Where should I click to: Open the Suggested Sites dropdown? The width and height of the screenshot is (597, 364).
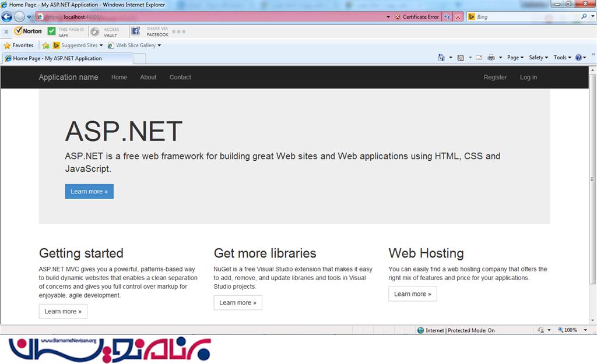point(78,45)
